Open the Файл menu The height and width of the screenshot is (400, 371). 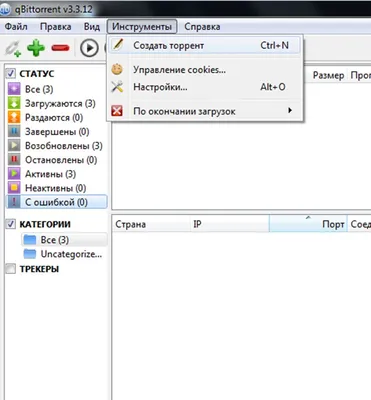point(16,27)
